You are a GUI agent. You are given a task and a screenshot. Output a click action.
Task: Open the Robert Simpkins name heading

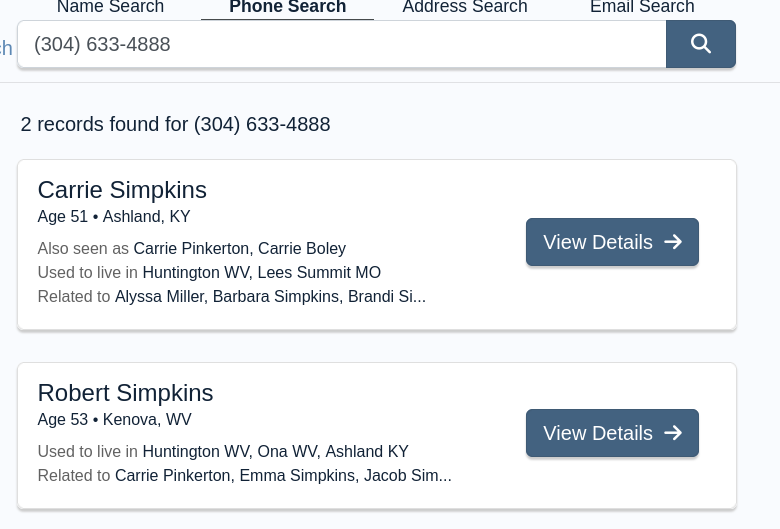[125, 392]
